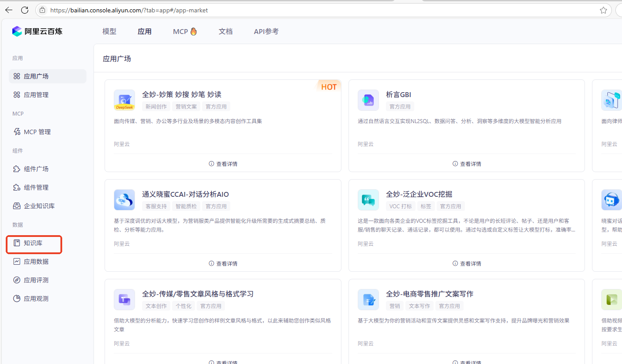Click 企业知识库 sidebar icon
The image size is (622, 364).
point(17,206)
